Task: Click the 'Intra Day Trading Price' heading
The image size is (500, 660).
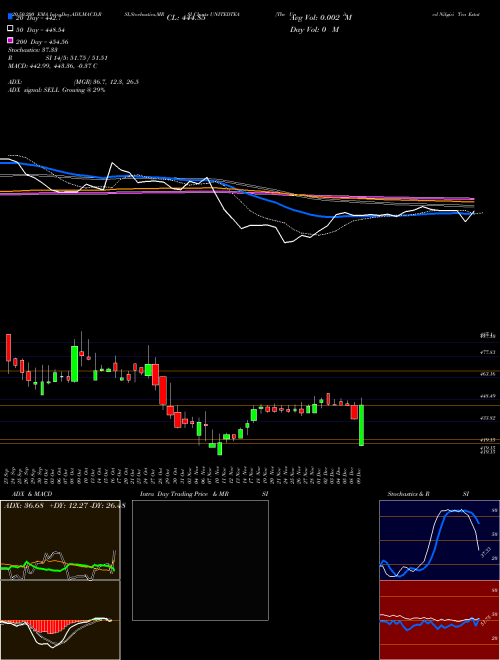Action: click(174, 494)
